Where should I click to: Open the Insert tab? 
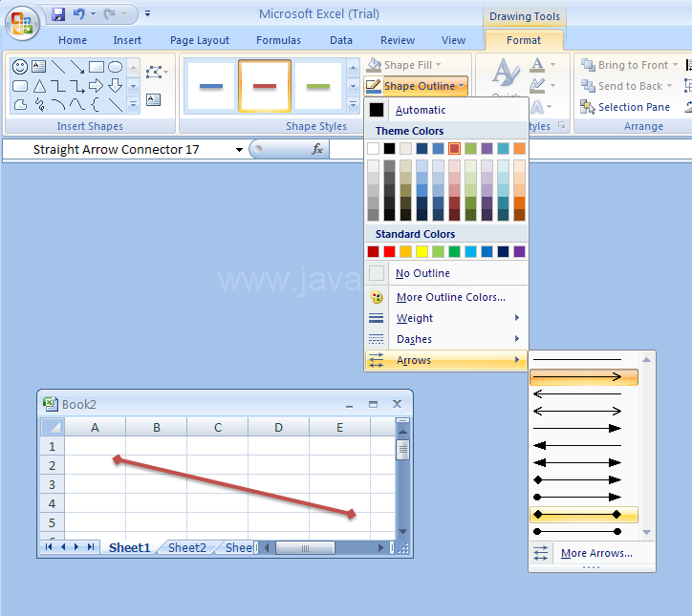(127, 40)
